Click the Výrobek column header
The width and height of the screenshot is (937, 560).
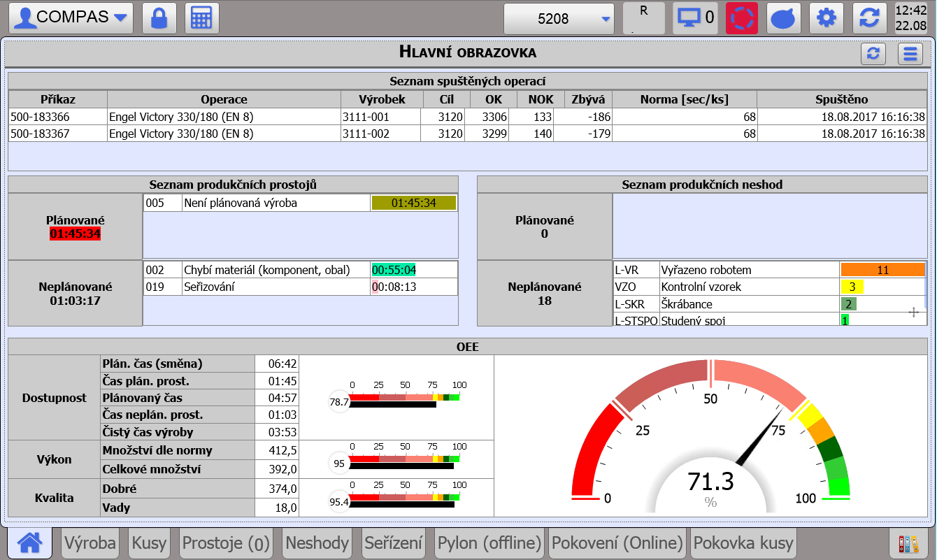click(x=382, y=99)
